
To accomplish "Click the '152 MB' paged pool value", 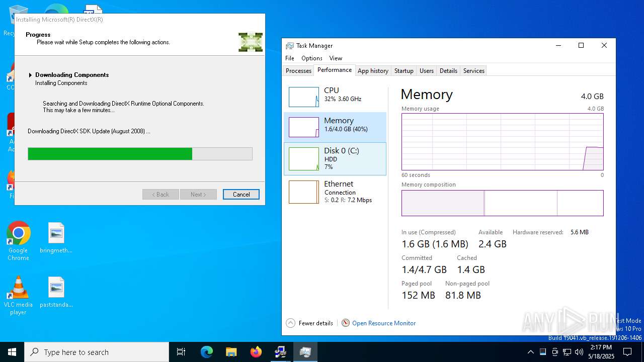I will click(x=418, y=296).
